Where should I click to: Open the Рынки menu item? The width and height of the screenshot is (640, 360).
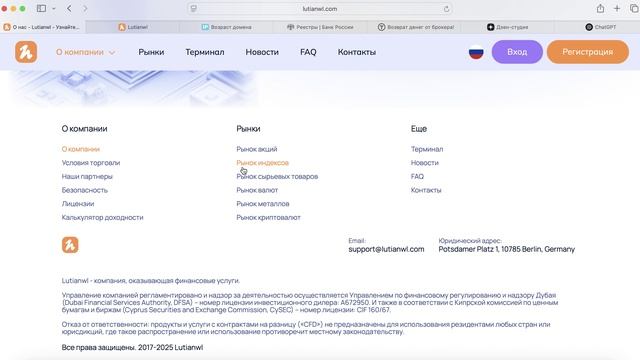tap(151, 52)
